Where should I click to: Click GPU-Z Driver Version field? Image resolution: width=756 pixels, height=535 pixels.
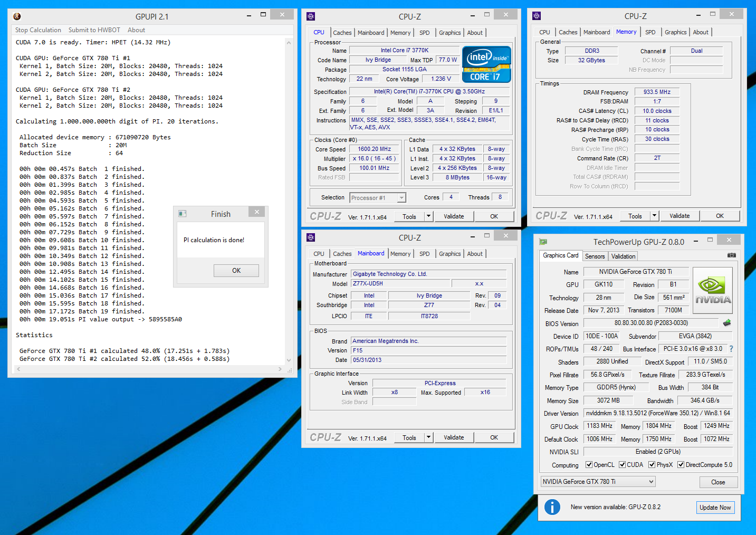tap(658, 413)
